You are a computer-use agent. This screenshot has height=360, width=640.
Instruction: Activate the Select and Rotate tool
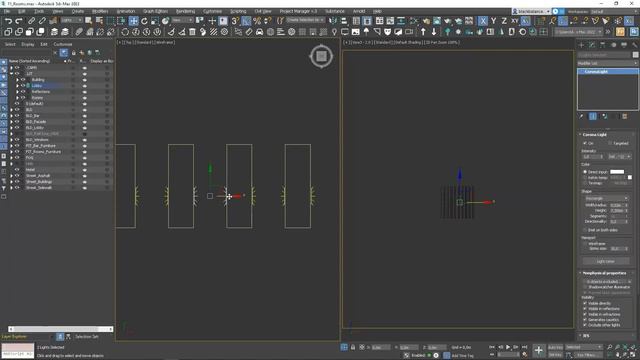(144, 21)
